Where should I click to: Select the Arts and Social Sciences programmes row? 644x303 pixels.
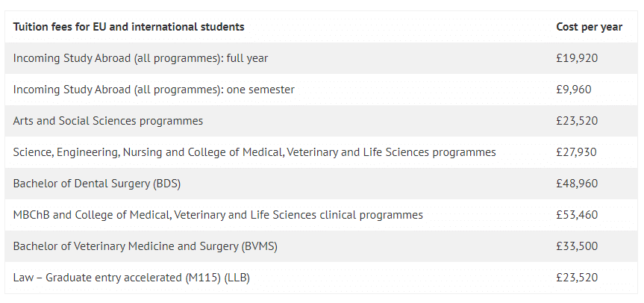point(321,121)
